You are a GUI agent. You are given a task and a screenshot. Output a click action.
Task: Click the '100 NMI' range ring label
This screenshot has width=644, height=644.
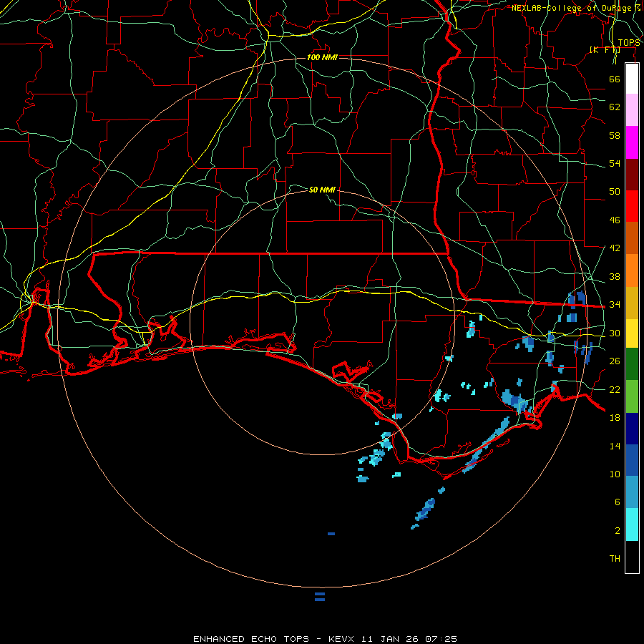point(322,57)
